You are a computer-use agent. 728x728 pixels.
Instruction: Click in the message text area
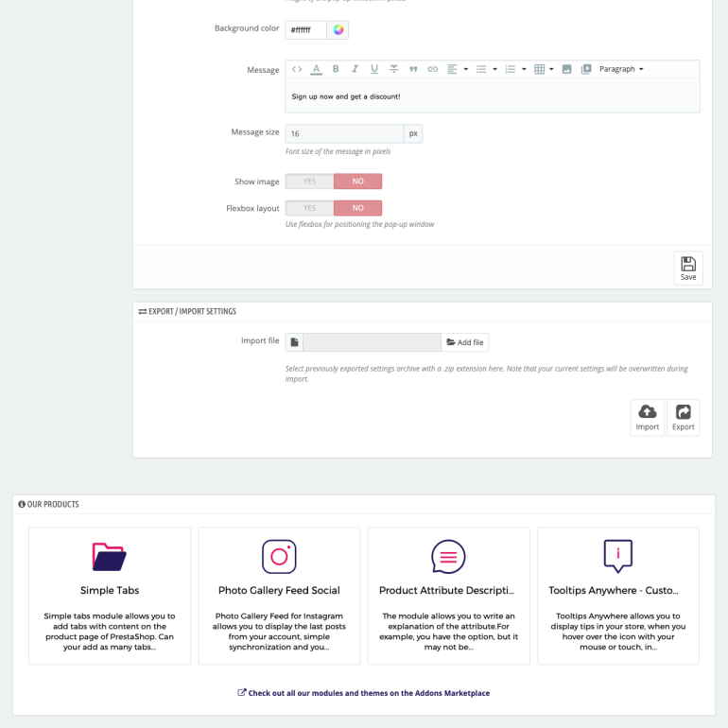click(x=493, y=96)
